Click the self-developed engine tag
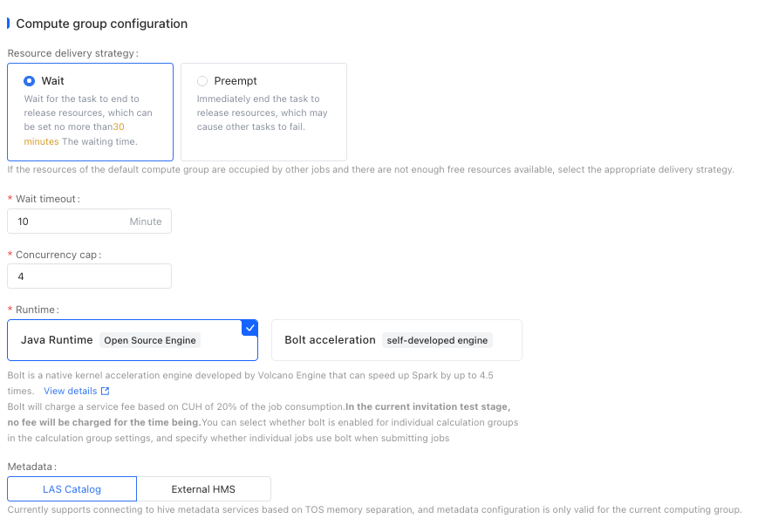Screen dimensions: 765x532 click(437, 340)
